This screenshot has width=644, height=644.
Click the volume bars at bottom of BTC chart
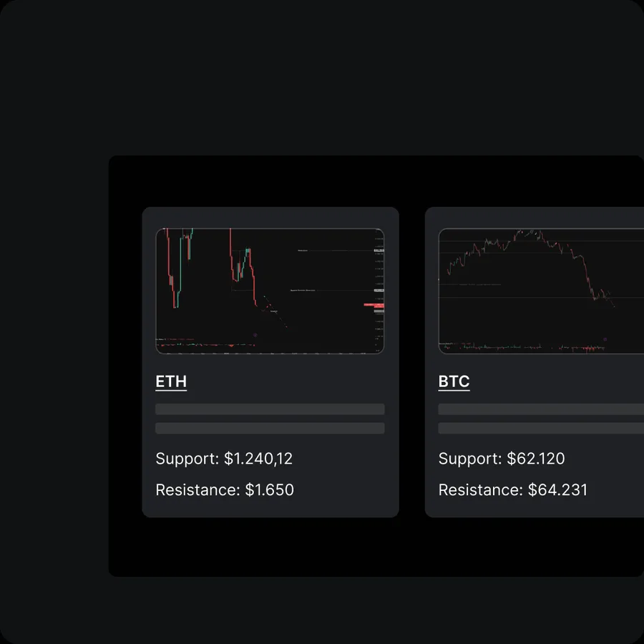pyautogui.click(x=525, y=348)
